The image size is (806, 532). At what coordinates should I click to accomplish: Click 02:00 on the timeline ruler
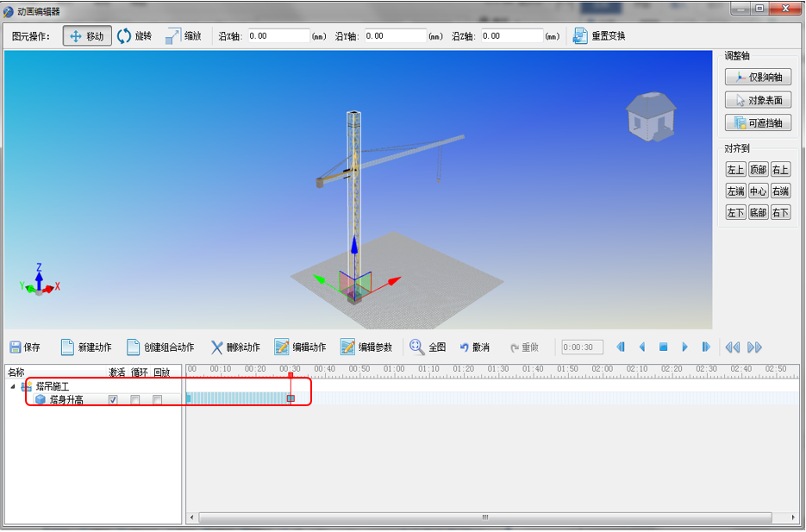(x=603, y=369)
